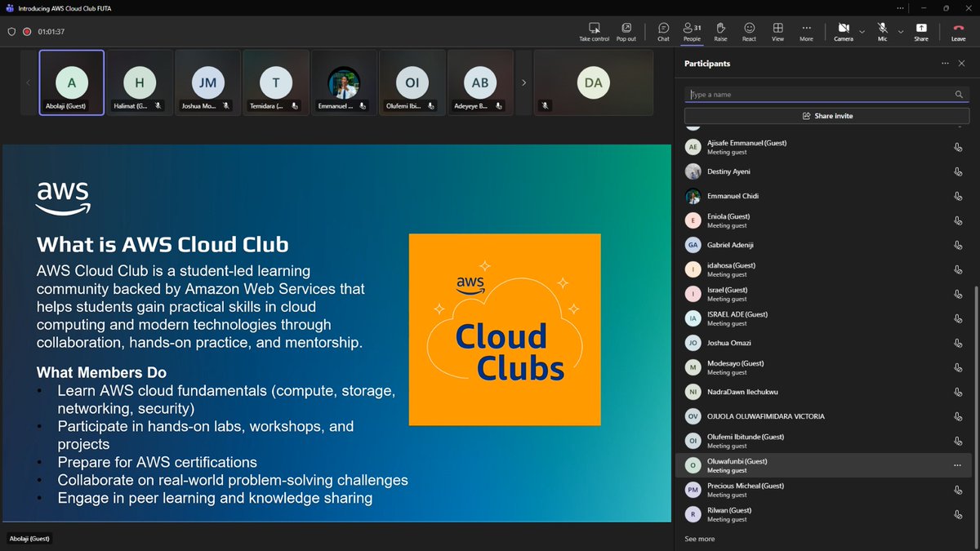Image resolution: width=980 pixels, height=551 pixels.
Task: Select Emmanuel Chidi avatar in list
Action: click(x=693, y=197)
